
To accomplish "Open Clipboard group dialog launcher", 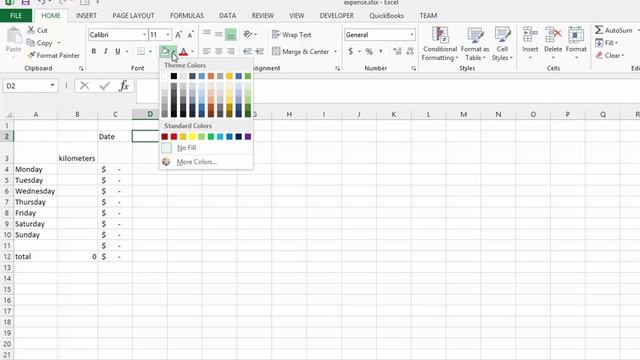I will (81, 69).
